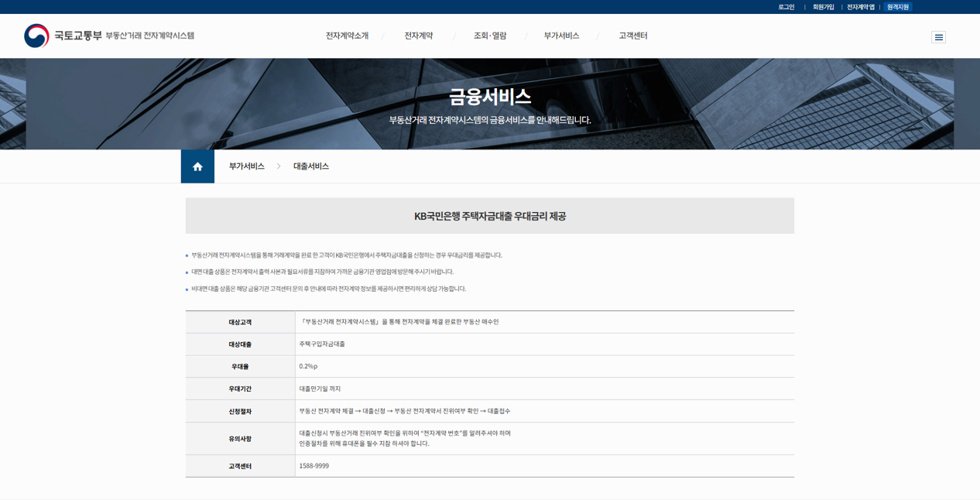Open 조회·열람 menu
The image size is (980, 500).
click(x=490, y=36)
